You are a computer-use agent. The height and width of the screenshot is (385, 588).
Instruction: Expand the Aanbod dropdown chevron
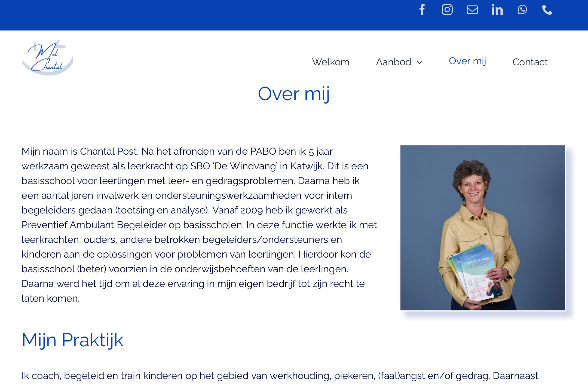tap(420, 62)
